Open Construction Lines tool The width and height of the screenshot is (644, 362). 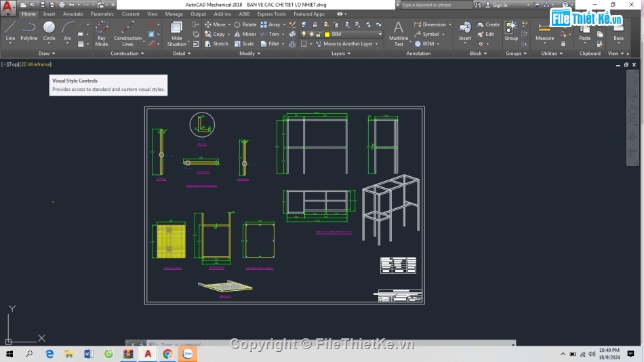127,34
